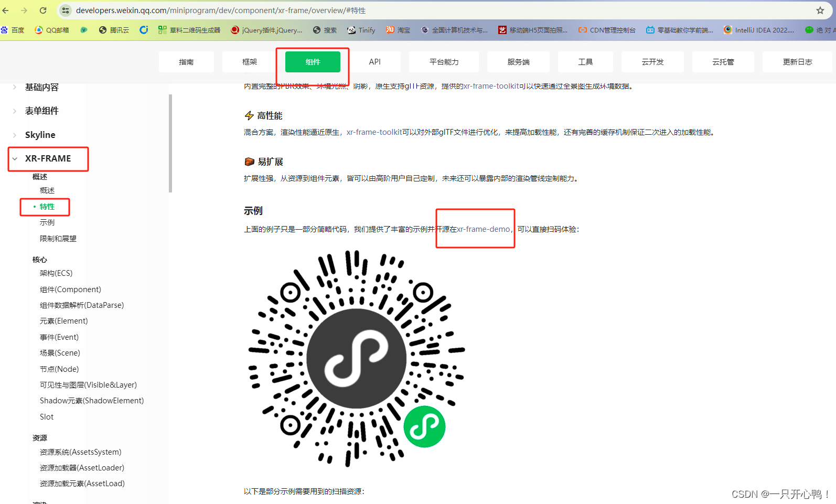The height and width of the screenshot is (504, 836).
Task: Switch to the 指南 tab
Action: point(186,62)
